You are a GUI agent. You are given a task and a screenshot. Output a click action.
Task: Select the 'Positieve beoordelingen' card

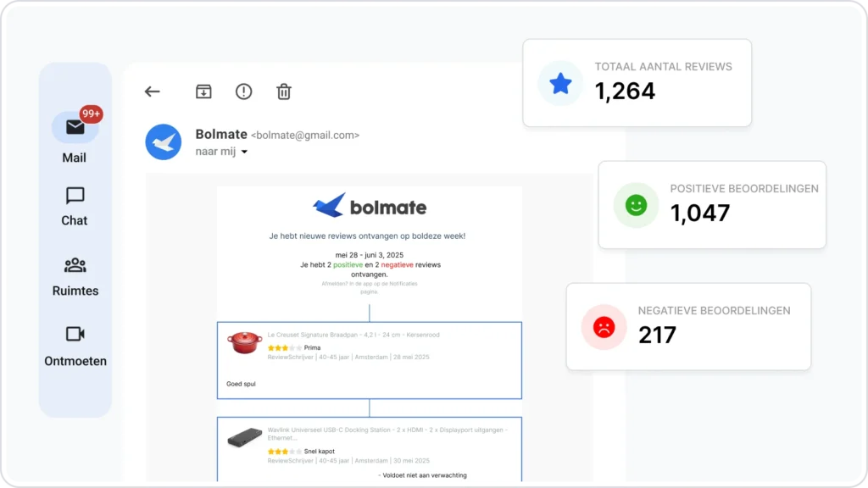(x=712, y=205)
